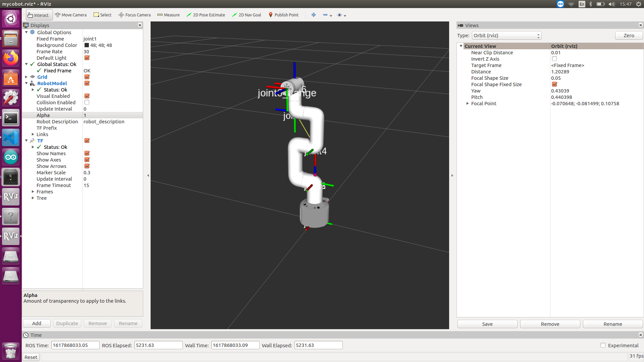This screenshot has height=362, width=644.
Task: Select the Interact tool
Action: point(39,15)
